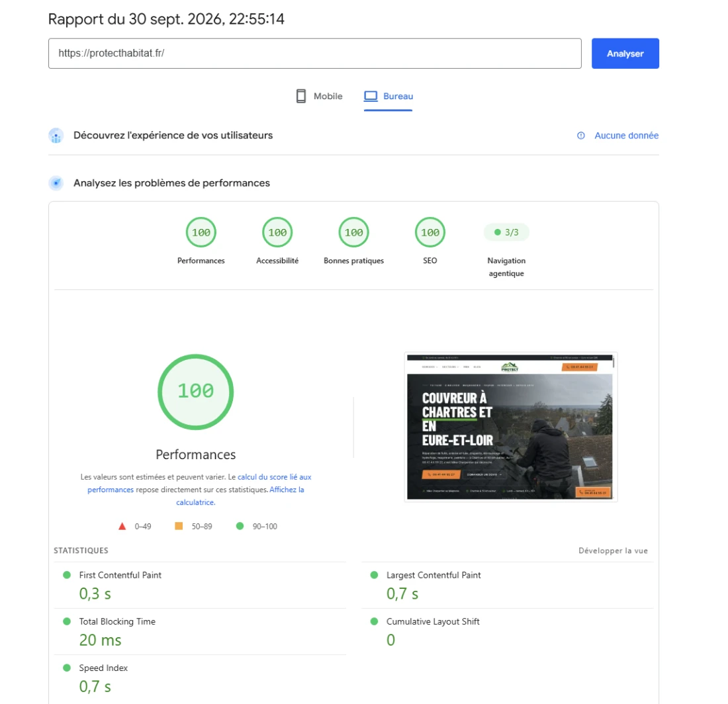Click the Analyser button
728x704 pixels.
pos(625,54)
